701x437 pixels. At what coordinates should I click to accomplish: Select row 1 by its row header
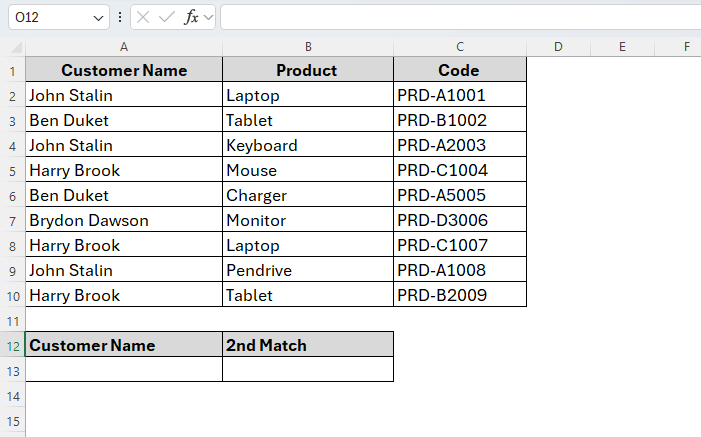pos(13,71)
